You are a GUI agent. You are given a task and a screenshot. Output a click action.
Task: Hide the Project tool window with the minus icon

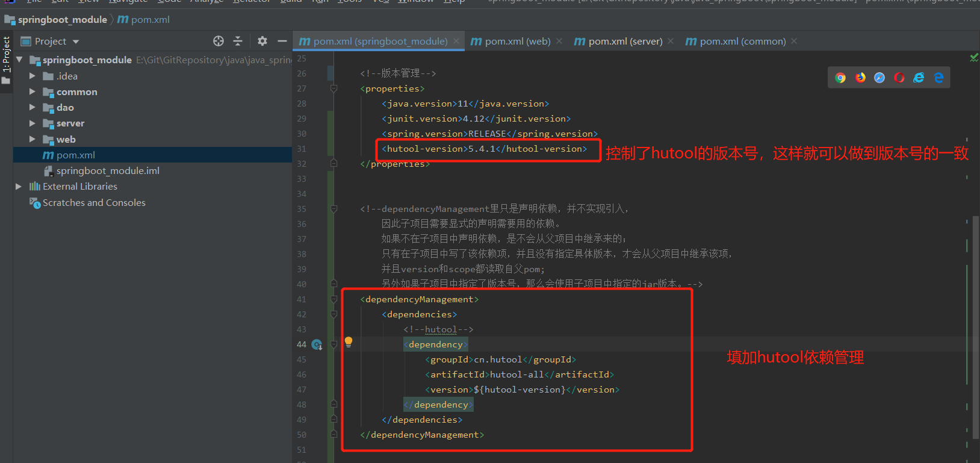click(x=282, y=41)
